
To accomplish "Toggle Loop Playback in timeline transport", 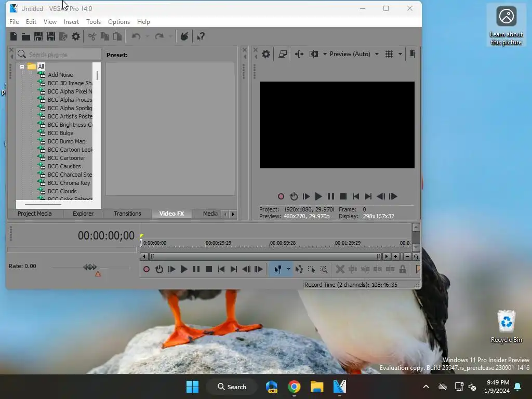I will coord(159,270).
